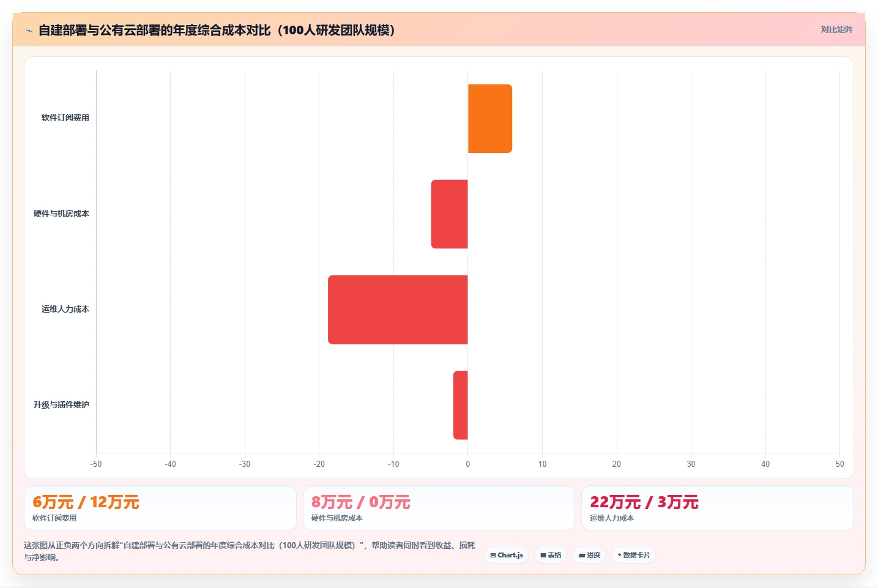Click the 软件订阅费用 caption under 6万元 card
This screenshot has width=878, height=588.
(x=54, y=518)
